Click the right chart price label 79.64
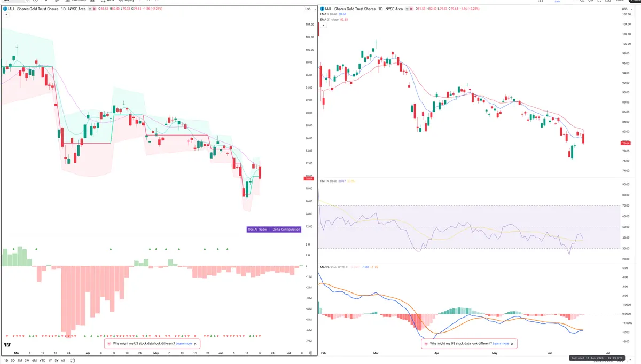 tap(626, 144)
